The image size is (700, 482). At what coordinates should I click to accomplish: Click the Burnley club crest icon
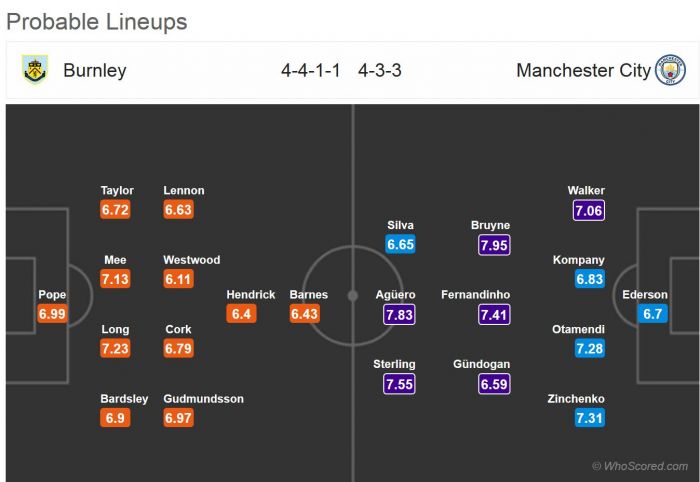pos(35,70)
